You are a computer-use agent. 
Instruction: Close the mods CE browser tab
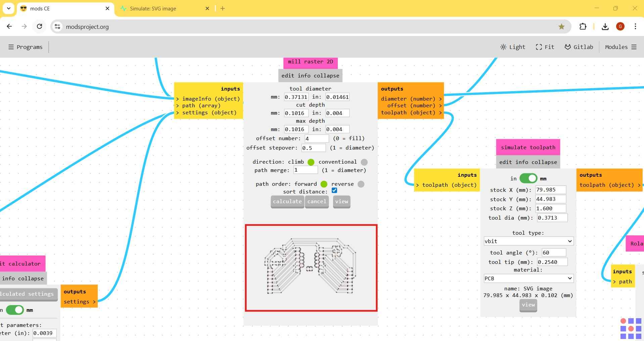[107, 8]
